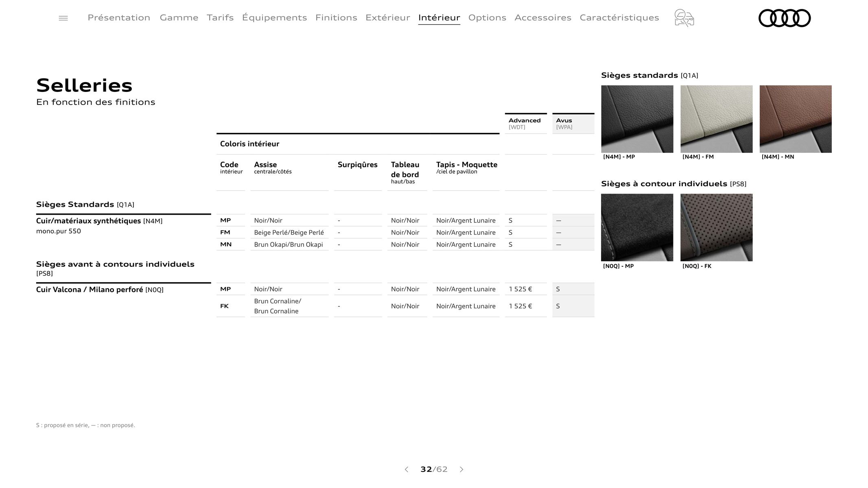This screenshot has width=868, height=488.
Task: Go to next page arrow
Action: [x=461, y=469]
